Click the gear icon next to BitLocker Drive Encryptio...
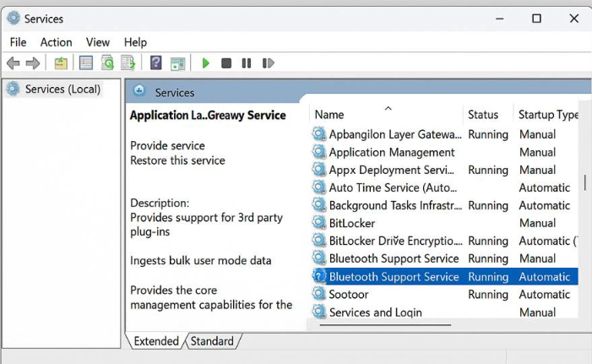Screen dimensions: 592x364 pyautogui.click(x=319, y=241)
